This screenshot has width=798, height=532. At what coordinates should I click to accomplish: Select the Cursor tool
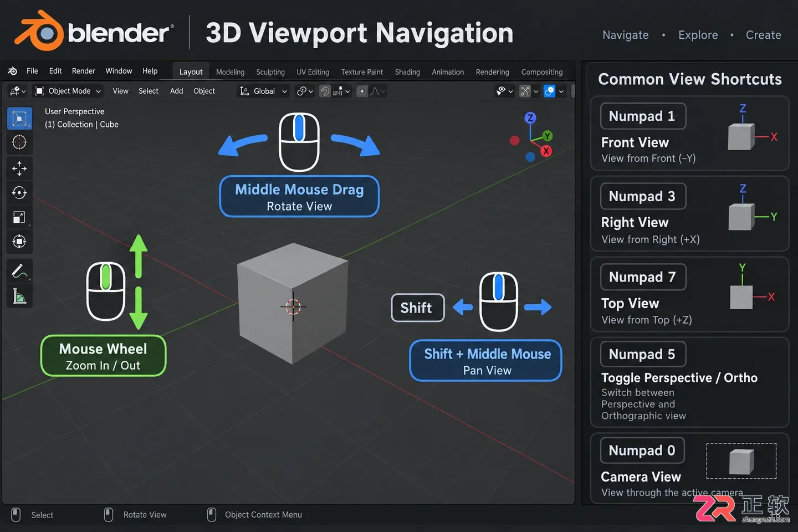[x=19, y=142]
